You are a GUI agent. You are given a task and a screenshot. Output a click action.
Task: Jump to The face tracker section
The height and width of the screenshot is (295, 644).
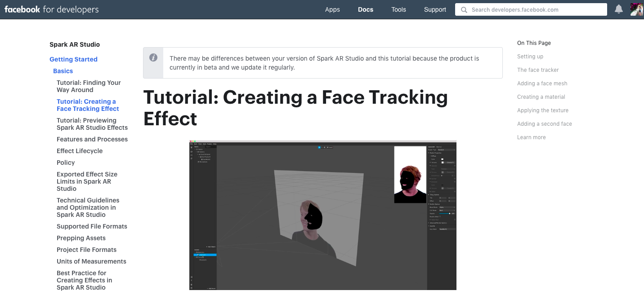click(538, 70)
